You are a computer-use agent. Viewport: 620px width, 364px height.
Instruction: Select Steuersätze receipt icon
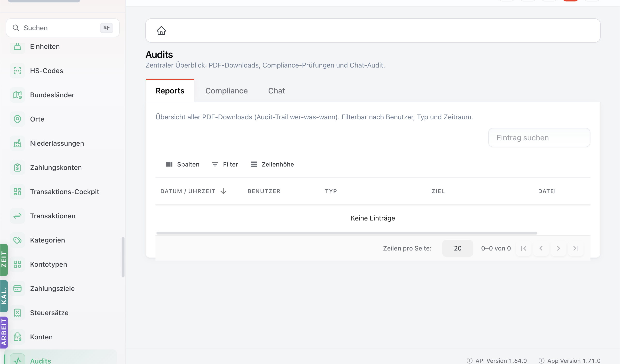pyautogui.click(x=17, y=313)
